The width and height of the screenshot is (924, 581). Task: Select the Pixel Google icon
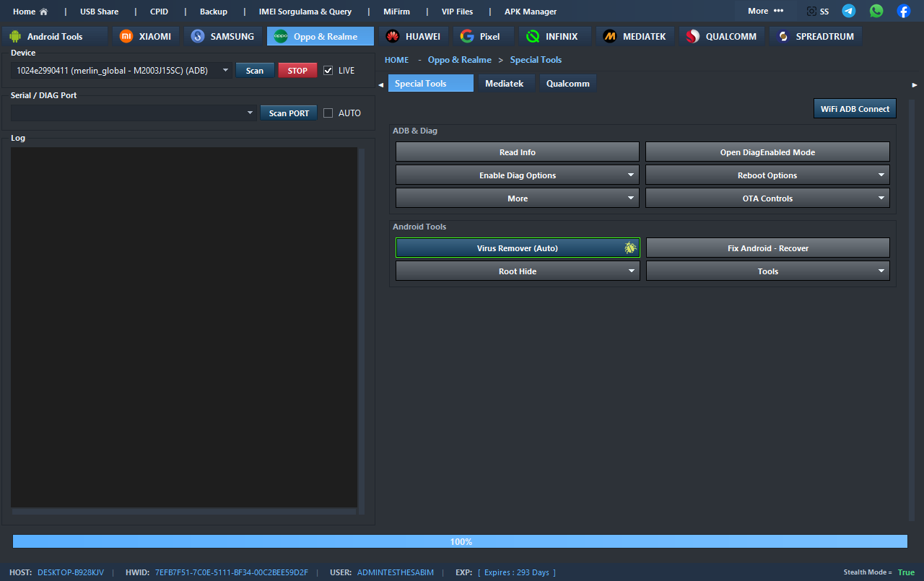467,36
